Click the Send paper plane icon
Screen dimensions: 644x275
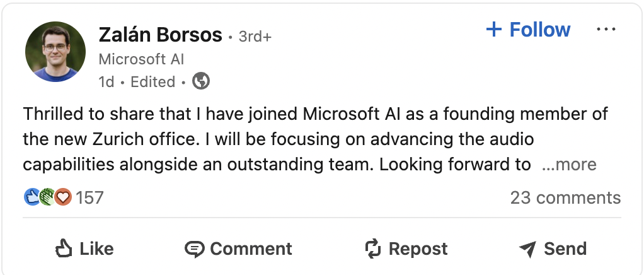click(527, 249)
